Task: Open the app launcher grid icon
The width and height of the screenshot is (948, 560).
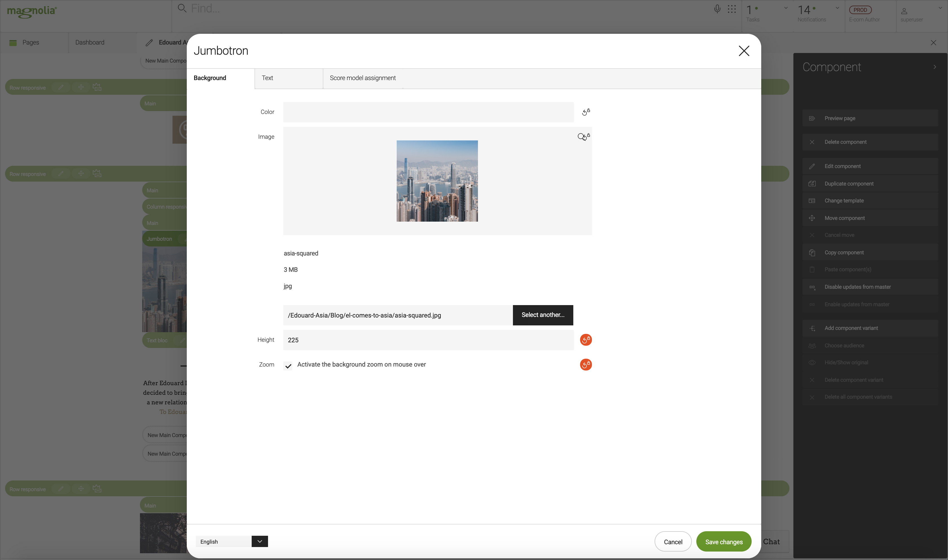Action: (732, 9)
